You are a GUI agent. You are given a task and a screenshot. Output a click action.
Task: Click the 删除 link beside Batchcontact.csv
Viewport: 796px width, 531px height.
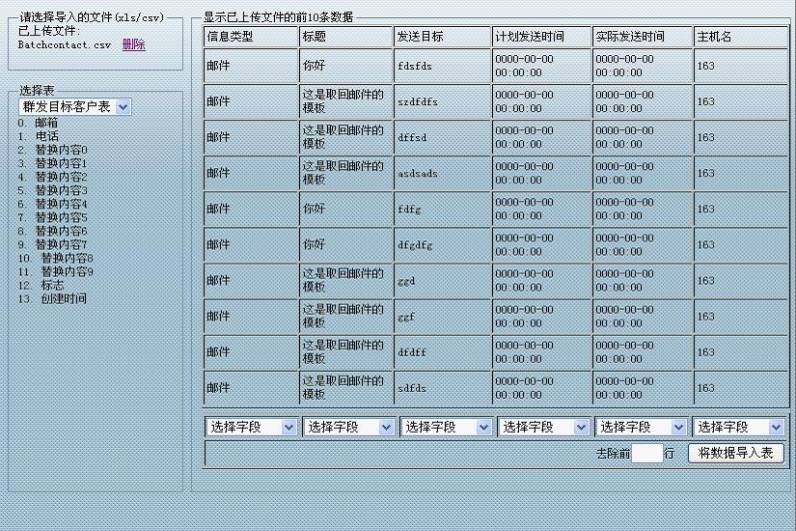[133, 45]
